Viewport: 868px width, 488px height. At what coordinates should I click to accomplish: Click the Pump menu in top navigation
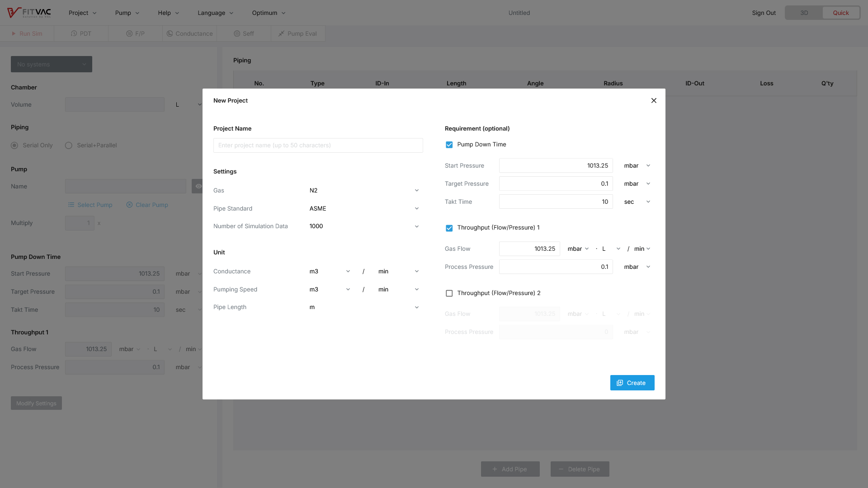pyautogui.click(x=127, y=13)
